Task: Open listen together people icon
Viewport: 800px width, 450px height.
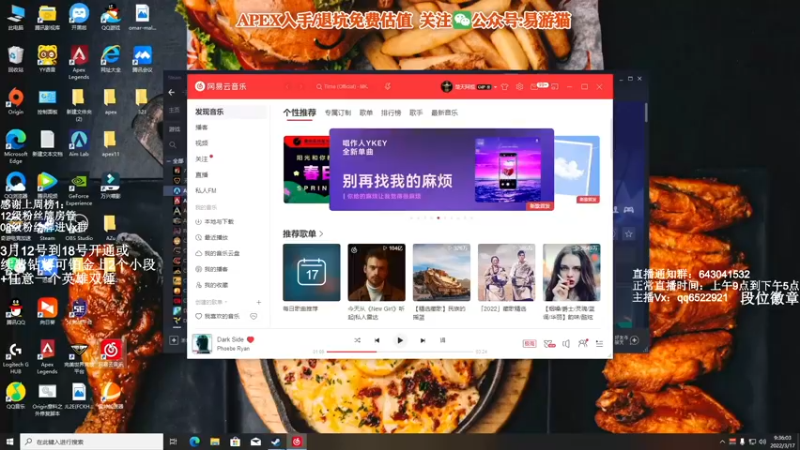Action: (x=583, y=343)
